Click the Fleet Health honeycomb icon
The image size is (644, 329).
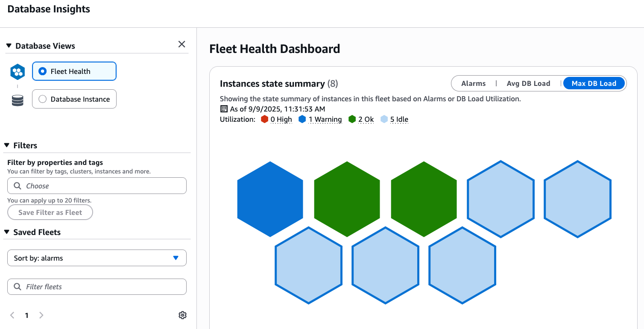[18, 72]
